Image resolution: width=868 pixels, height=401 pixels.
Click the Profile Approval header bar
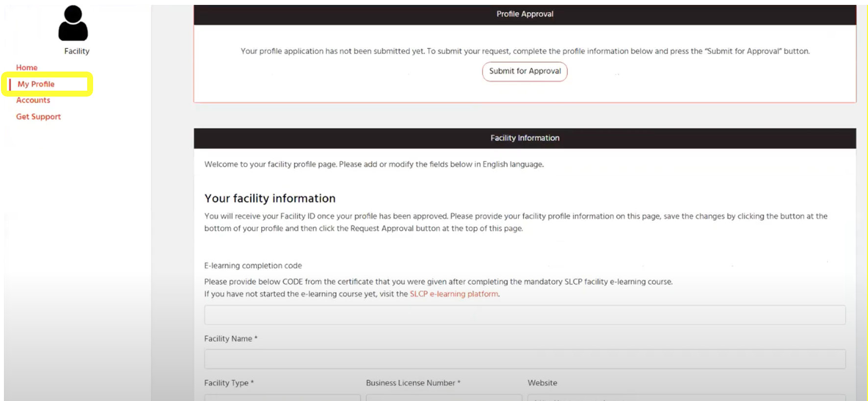point(525,14)
